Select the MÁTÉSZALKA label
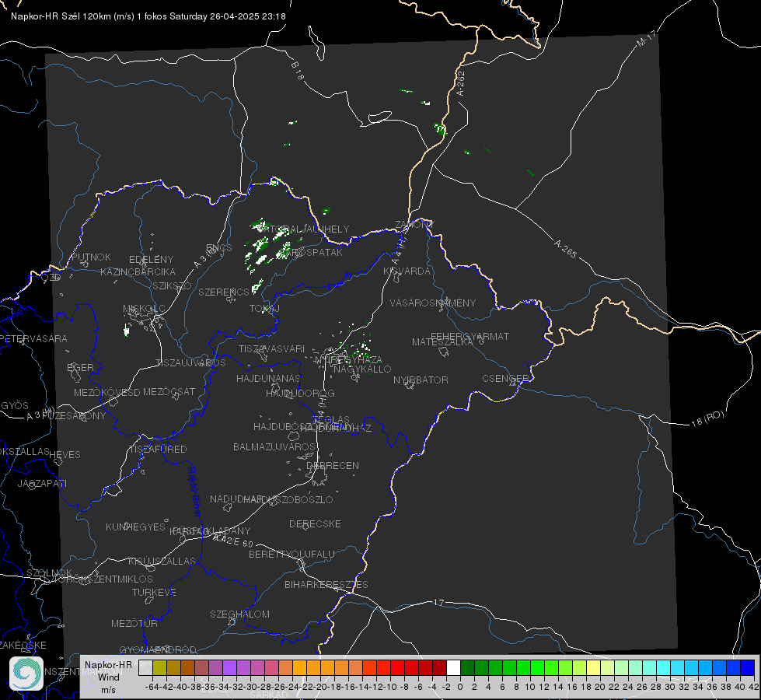761x700 pixels. click(442, 342)
